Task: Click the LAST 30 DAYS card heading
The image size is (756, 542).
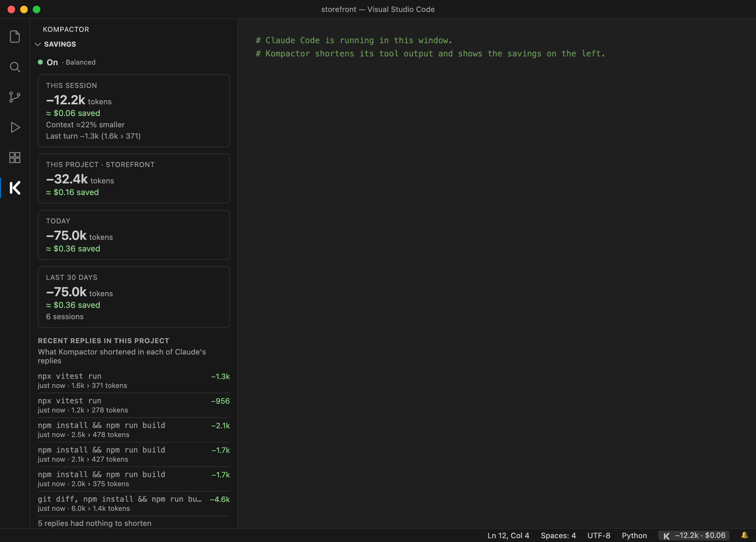Action: [x=72, y=277]
